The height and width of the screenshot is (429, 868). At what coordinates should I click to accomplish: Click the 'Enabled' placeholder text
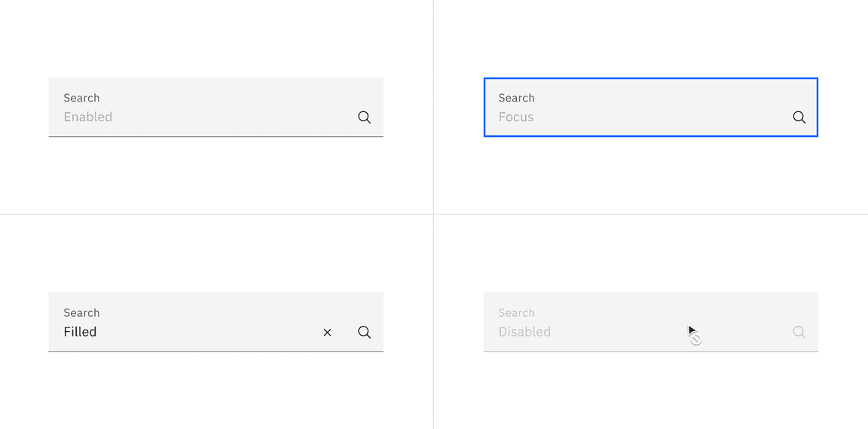88,117
